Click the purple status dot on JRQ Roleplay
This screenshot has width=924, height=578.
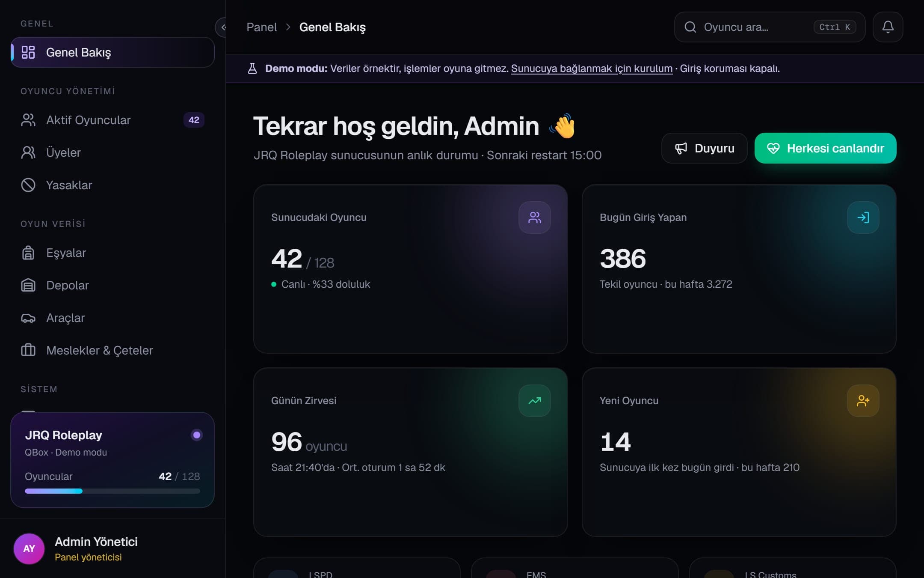[x=196, y=435]
